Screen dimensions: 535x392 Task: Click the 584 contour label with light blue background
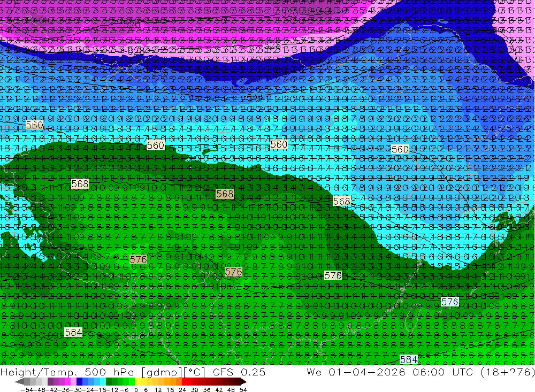[409, 359]
